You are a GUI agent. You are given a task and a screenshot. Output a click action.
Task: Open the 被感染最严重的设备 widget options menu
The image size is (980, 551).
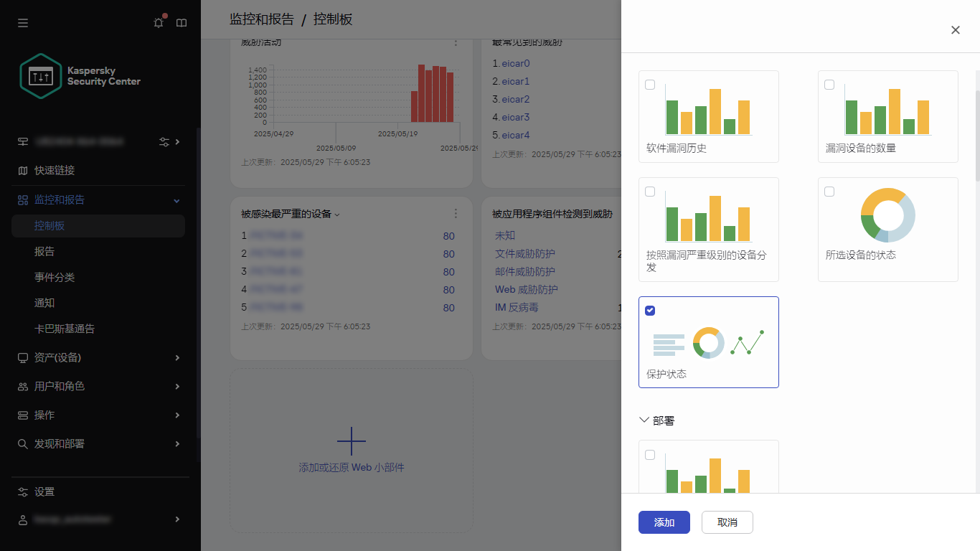(456, 213)
